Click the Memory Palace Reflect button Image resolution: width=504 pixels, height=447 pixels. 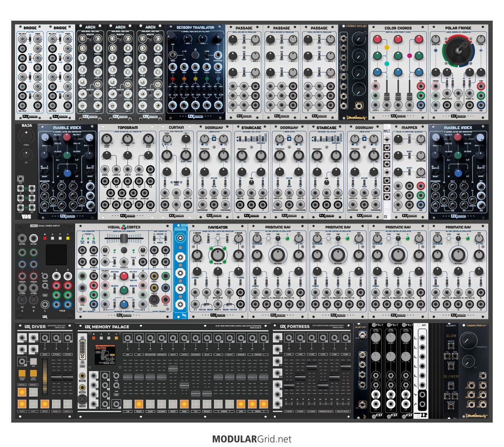tap(206, 404)
